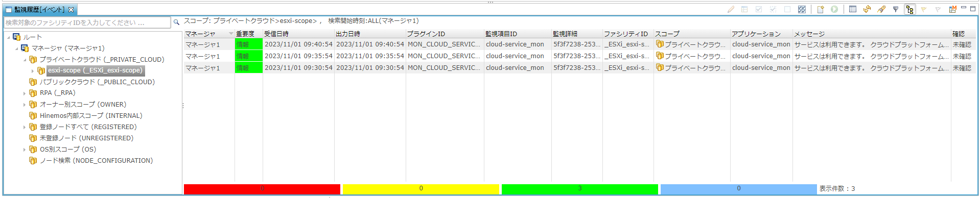Screen dimensions: 980x198
Task: Select Hinemos内部スコープ (INTERNAL) scope
Action: click(91, 116)
